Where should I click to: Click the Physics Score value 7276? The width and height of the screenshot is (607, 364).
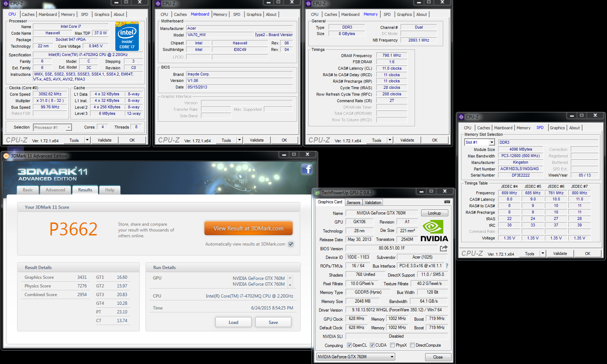(82, 286)
